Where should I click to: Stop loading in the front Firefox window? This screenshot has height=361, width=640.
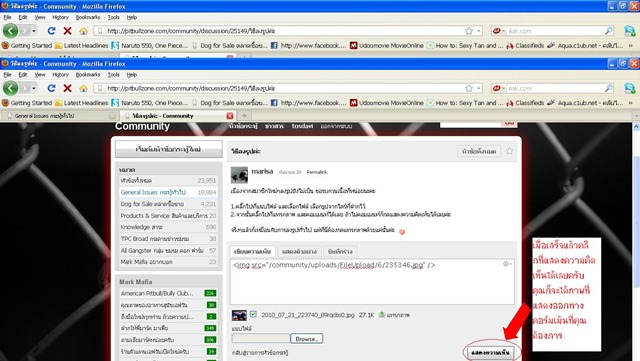pos(67,88)
